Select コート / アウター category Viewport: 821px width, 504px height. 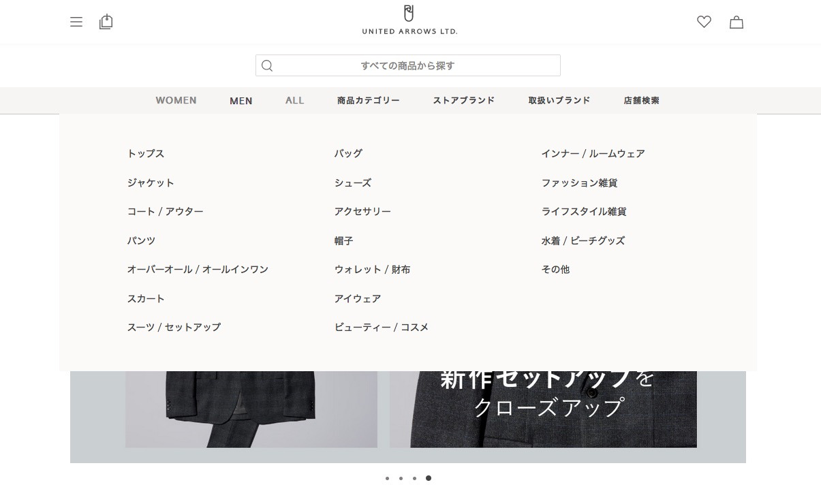[x=165, y=212]
